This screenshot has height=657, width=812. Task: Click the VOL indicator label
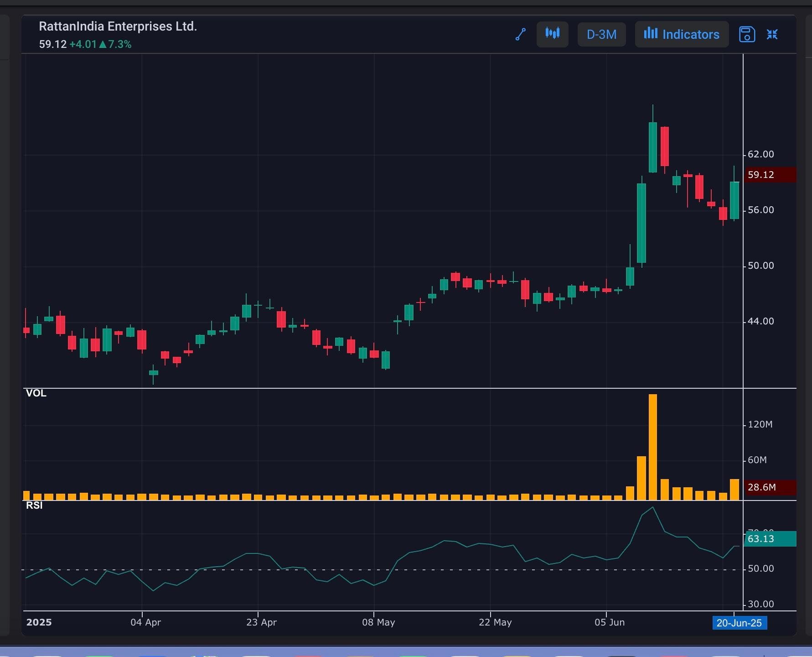click(36, 393)
